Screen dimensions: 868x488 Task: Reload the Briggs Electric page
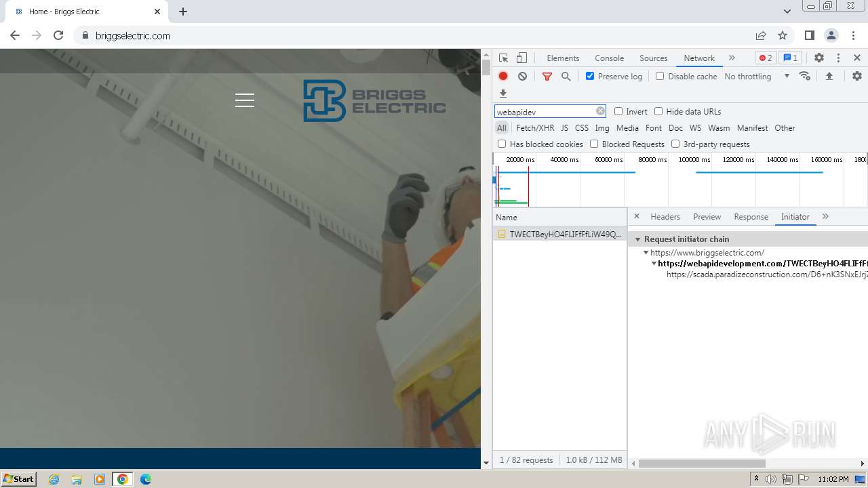58,35
